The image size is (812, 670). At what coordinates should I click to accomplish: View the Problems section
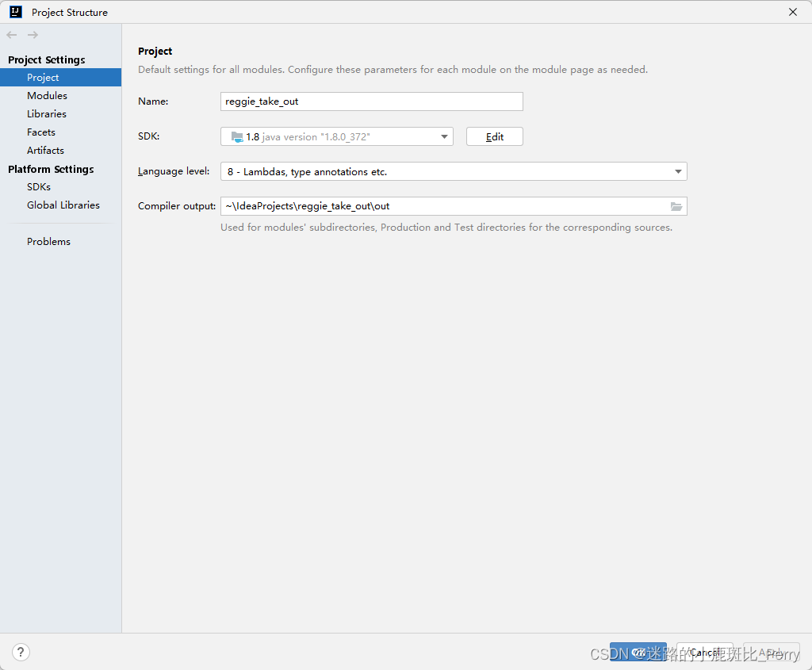[48, 241]
